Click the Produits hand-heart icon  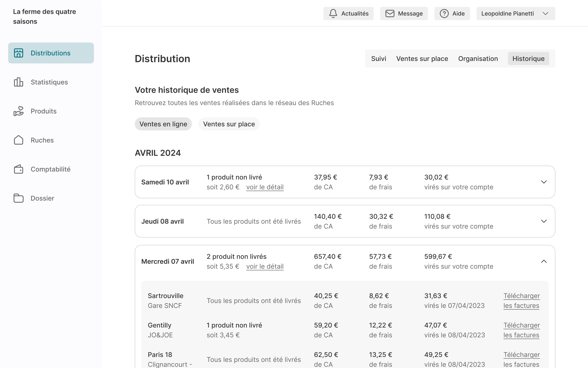(x=19, y=111)
